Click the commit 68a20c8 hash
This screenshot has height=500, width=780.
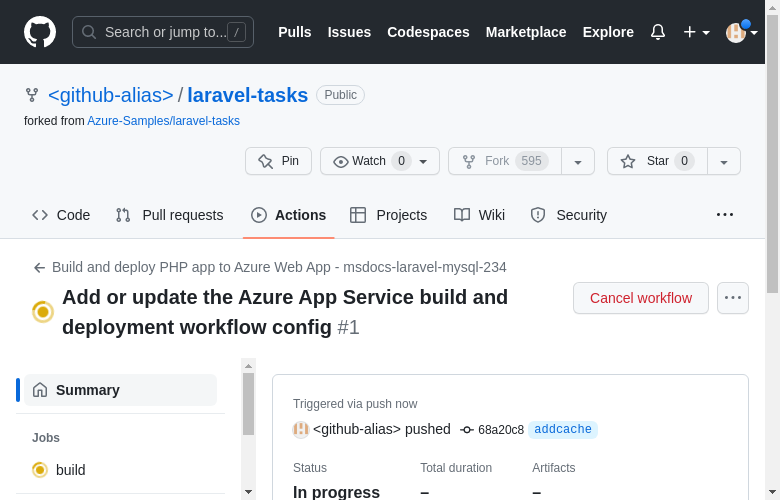pos(500,430)
